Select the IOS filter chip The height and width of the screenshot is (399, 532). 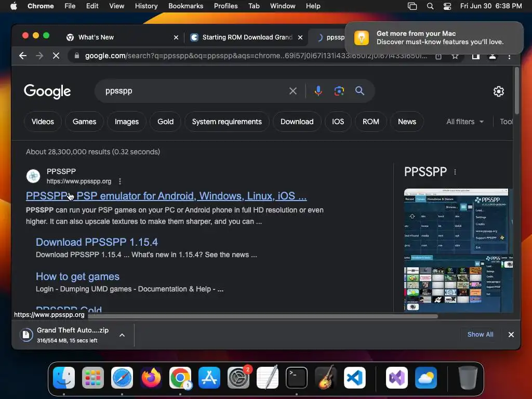pyautogui.click(x=338, y=122)
